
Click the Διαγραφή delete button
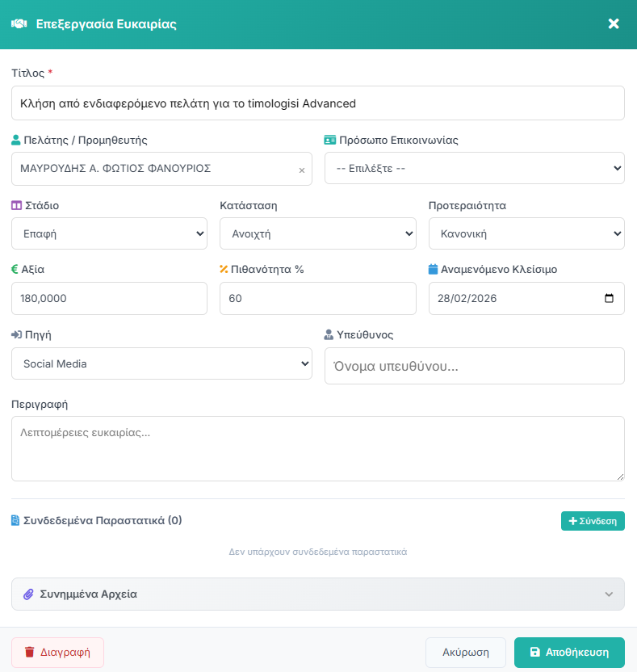tap(57, 653)
